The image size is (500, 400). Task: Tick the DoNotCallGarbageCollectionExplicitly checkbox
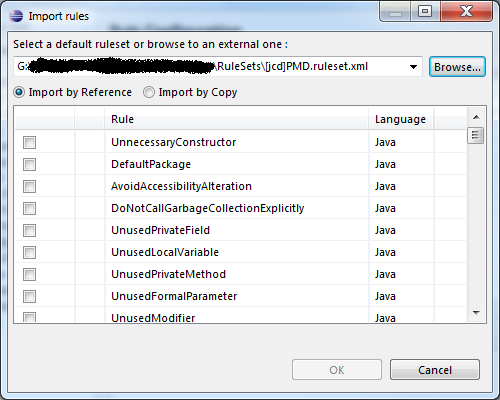(x=29, y=208)
